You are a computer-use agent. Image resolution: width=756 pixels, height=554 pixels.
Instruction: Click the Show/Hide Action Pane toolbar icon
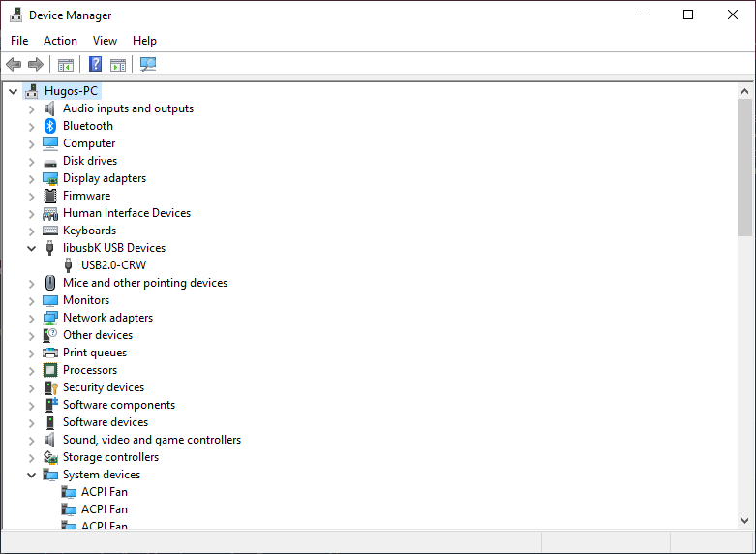118,64
